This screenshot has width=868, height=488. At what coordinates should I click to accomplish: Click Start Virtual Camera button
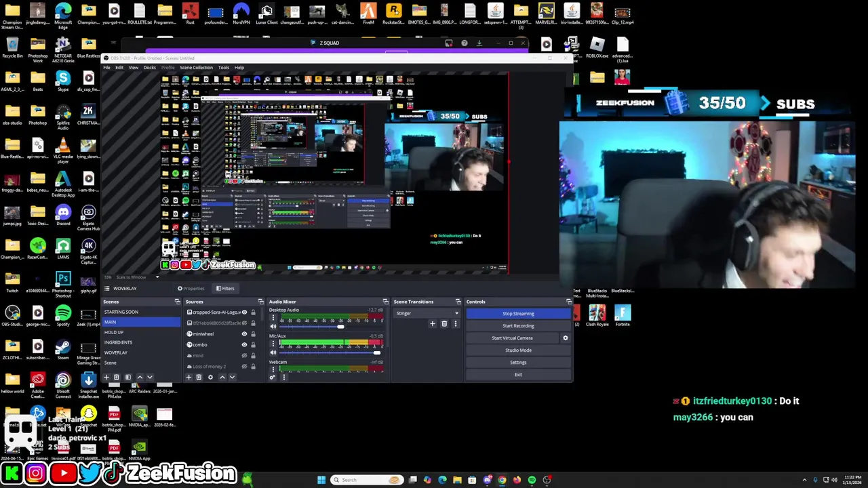coord(512,338)
